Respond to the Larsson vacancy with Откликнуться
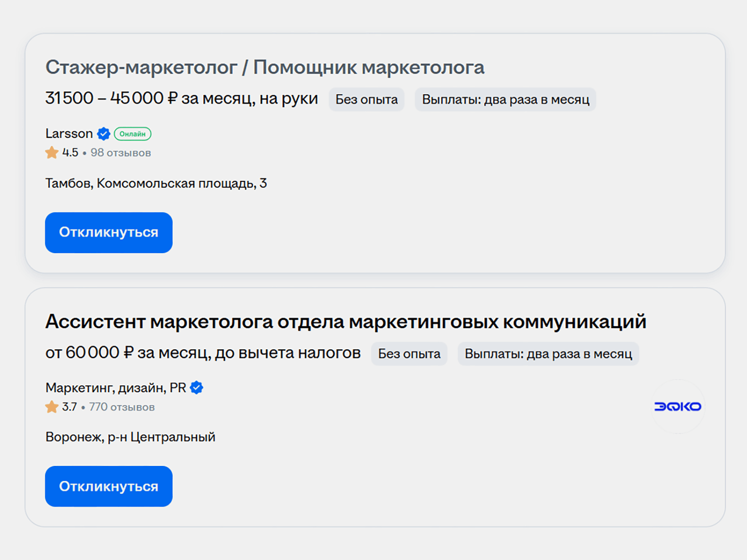This screenshot has height=560, width=747. point(109,233)
